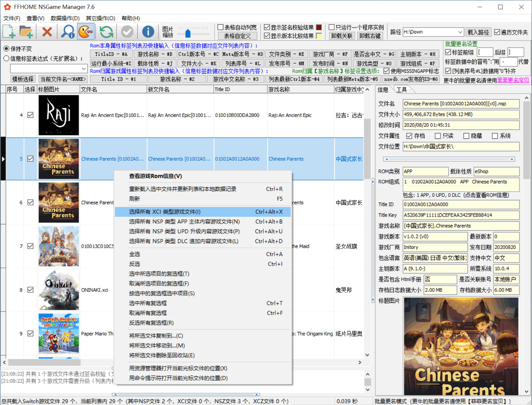Click the green refresh arrows icon

pyautogui.click(x=106, y=31)
